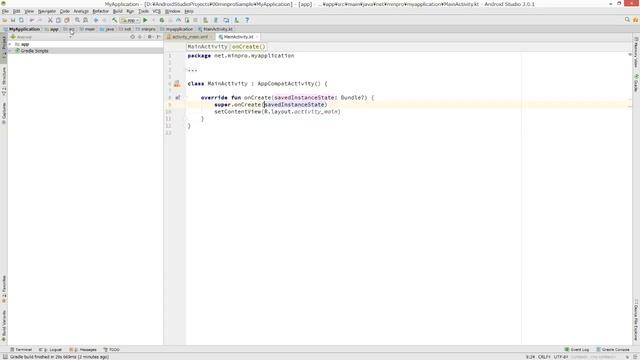The height and width of the screenshot is (360, 640).
Task: Toggle the Favorites side panel
Action: (4, 289)
